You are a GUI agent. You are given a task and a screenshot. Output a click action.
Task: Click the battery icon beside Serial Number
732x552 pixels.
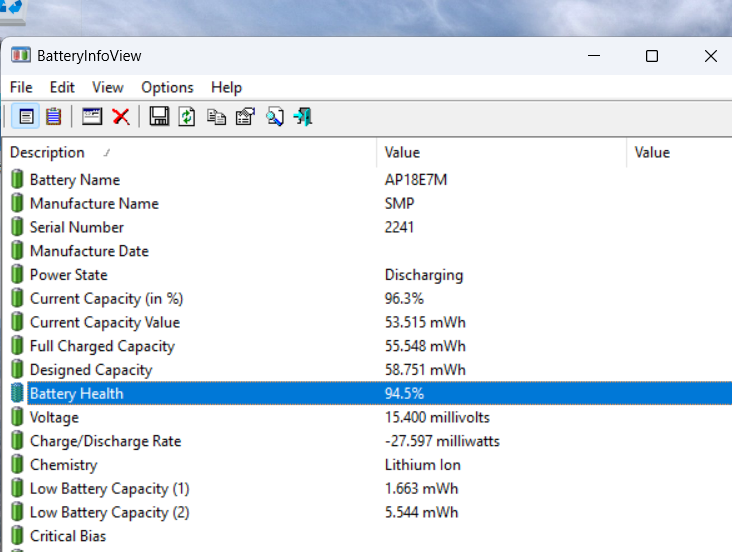[17, 227]
